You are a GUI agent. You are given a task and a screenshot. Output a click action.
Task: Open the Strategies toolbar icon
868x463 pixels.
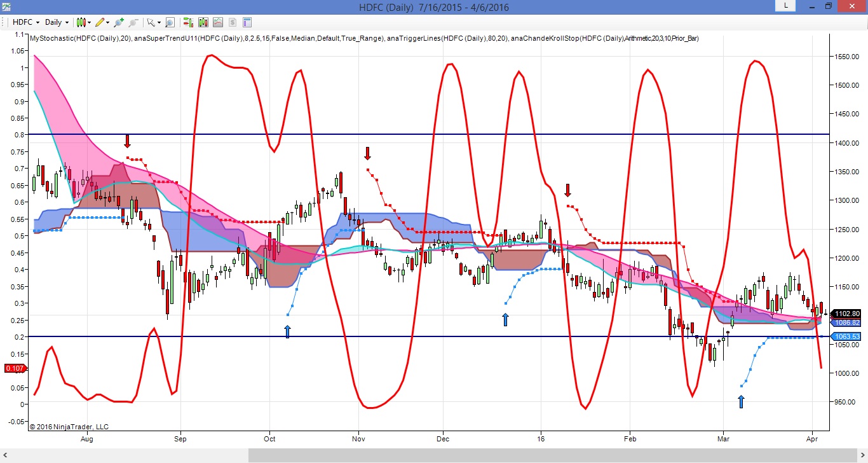click(x=218, y=22)
